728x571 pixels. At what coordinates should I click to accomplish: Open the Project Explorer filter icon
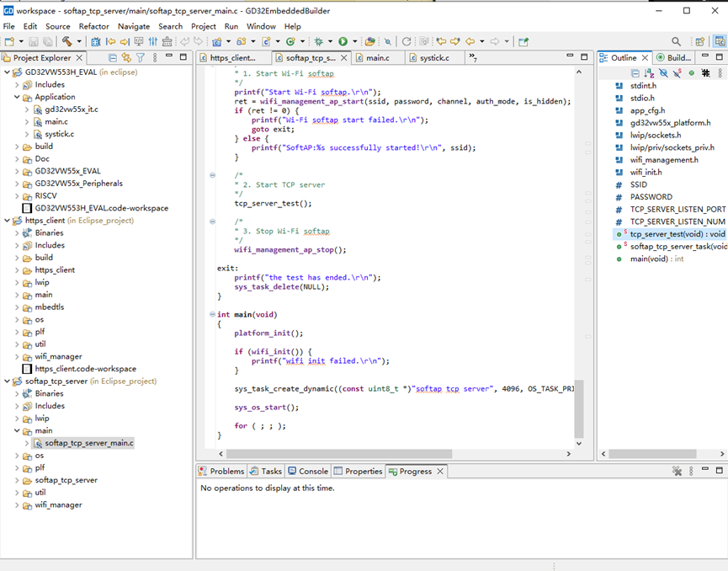coord(141,58)
